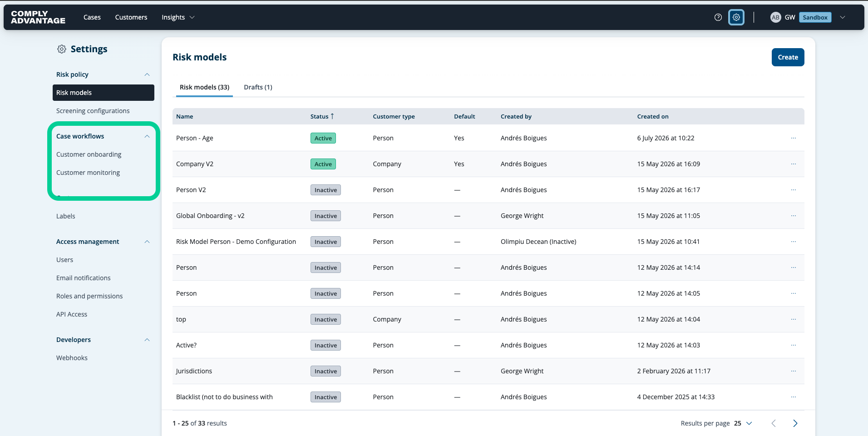
Task: Click the Create button
Action: [x=788, y=57]
